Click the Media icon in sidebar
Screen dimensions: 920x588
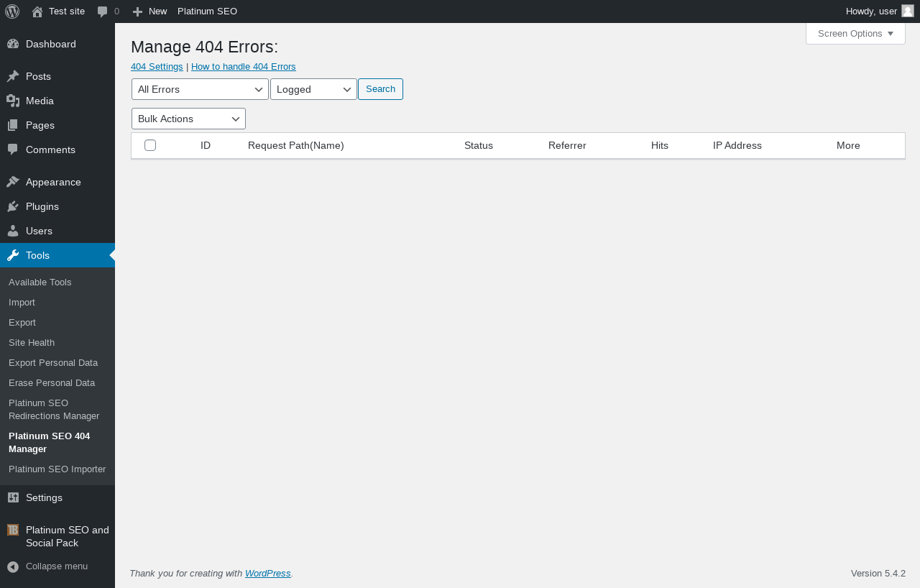click(x=13, y=101)
